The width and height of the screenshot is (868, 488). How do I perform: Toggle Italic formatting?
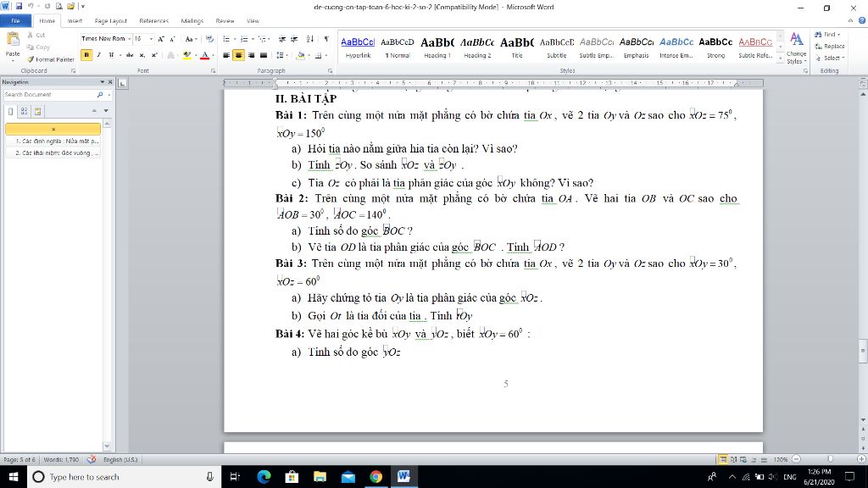(98, 55)
